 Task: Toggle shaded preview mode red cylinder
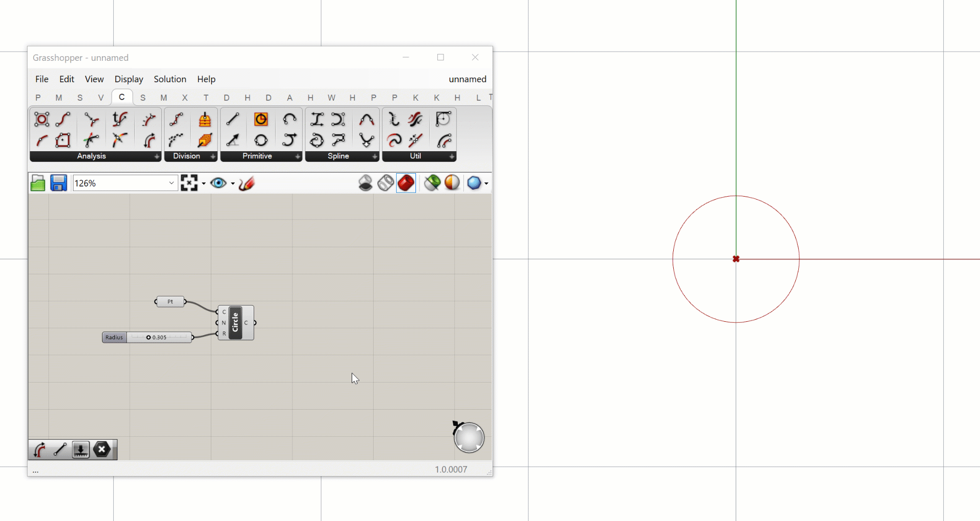(x=406, y=183)
